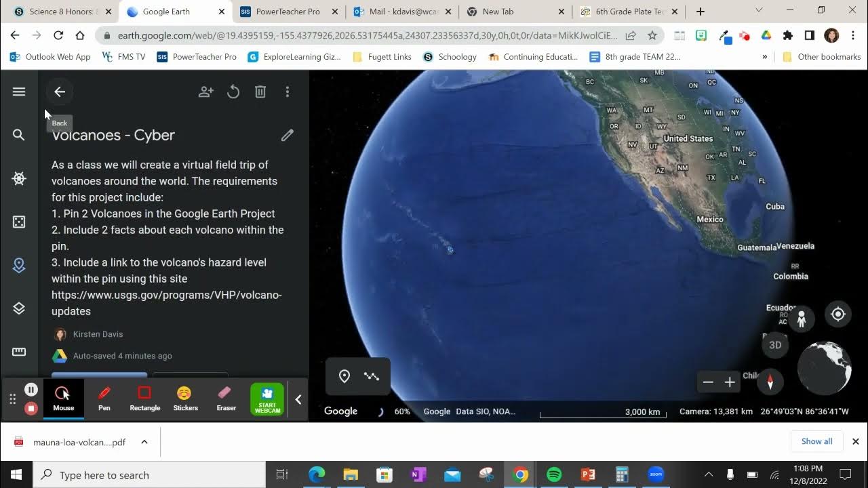
Task: Open the Google Earth hamburger menu
Action: (x=19, y=91)
